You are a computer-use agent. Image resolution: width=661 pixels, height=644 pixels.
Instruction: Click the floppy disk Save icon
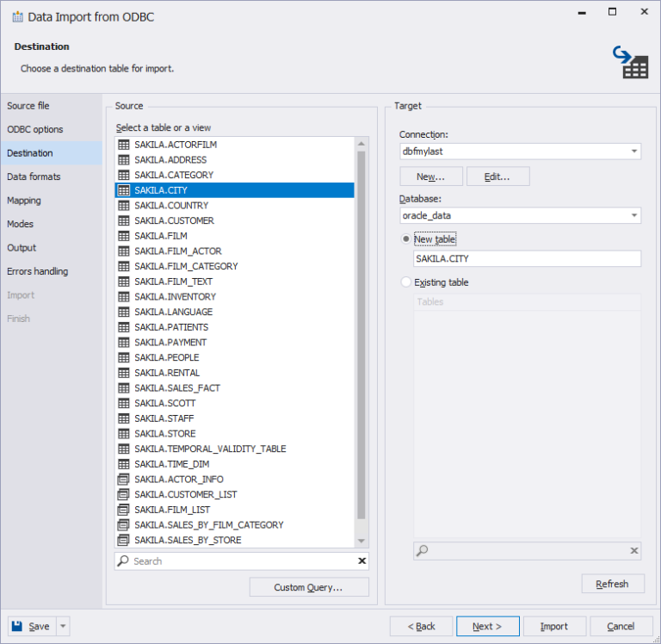point(17,626)
